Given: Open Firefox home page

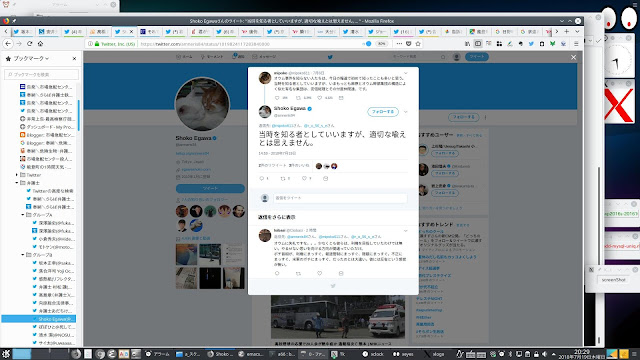Looking at the screenshot, I should 40,44.
